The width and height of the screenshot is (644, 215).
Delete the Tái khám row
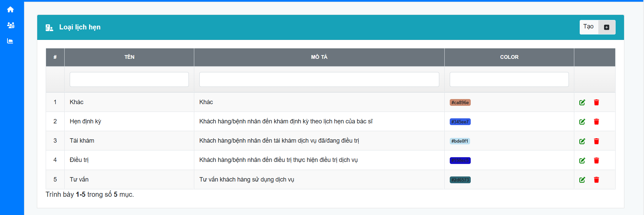(596, 141)
